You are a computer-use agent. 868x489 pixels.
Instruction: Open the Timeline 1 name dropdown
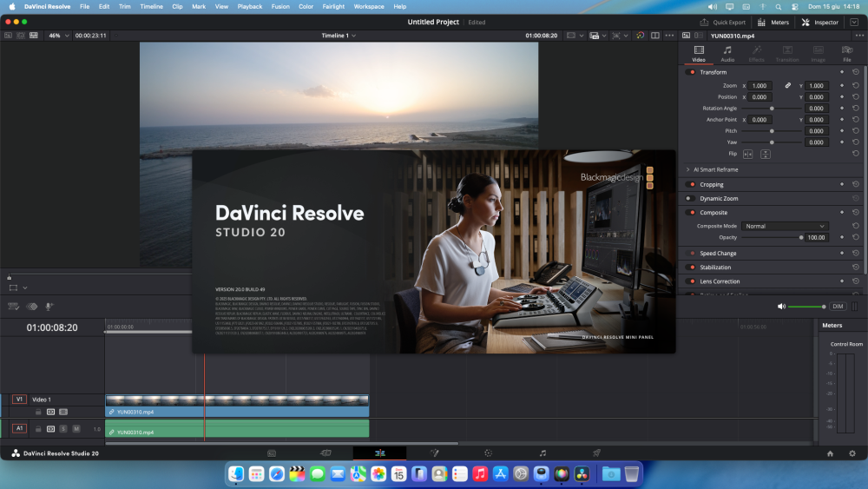point(339,36)
